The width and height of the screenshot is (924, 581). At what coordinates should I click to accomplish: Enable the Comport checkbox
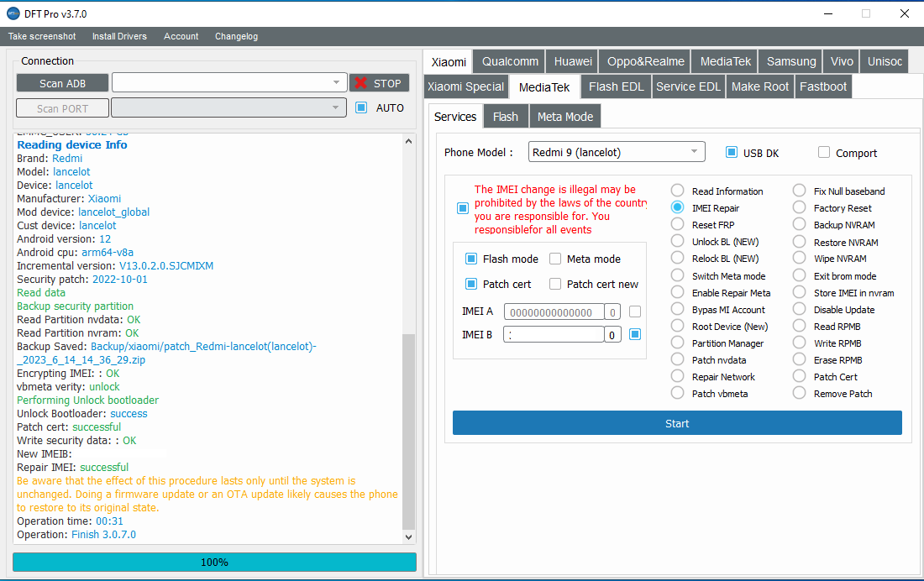click(824, 153)
